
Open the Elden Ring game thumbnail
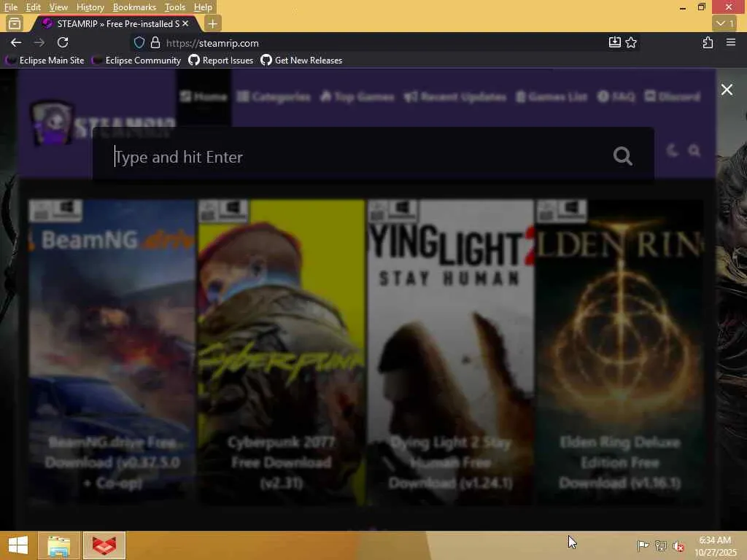pyautogui.click(x=620, y=352)
